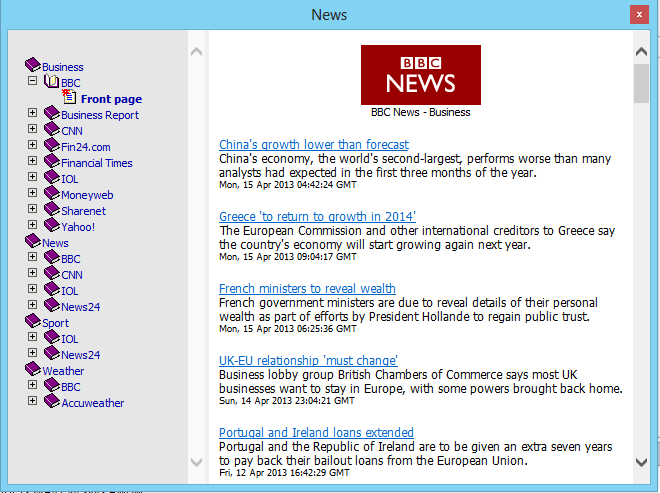Open the Portugal and Ireland loans extended link
The height and width of the screenshot is (493, 660).
pos(316,433)
